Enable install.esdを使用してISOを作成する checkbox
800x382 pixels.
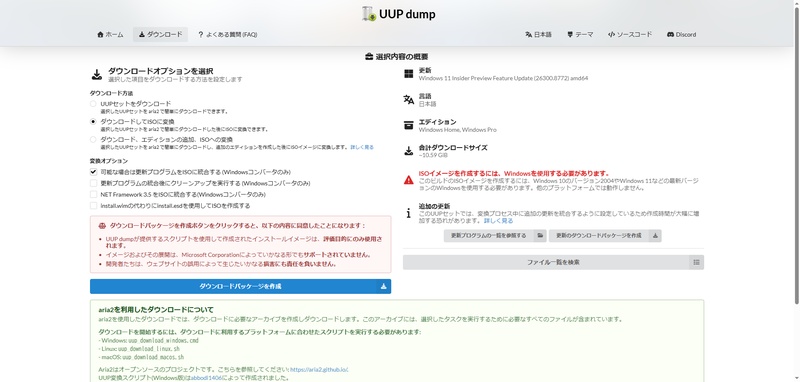(x=93, y=206)
